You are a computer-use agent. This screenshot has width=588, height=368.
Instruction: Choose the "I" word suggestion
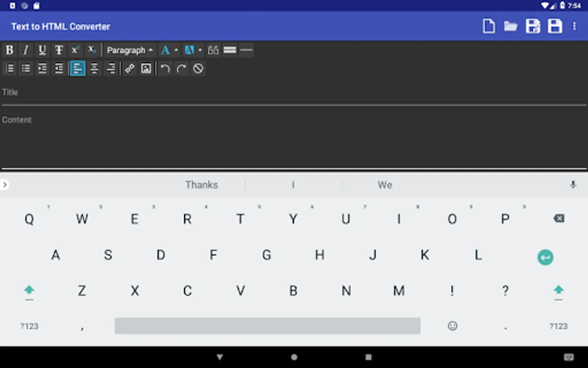click(x=293, y=185)
